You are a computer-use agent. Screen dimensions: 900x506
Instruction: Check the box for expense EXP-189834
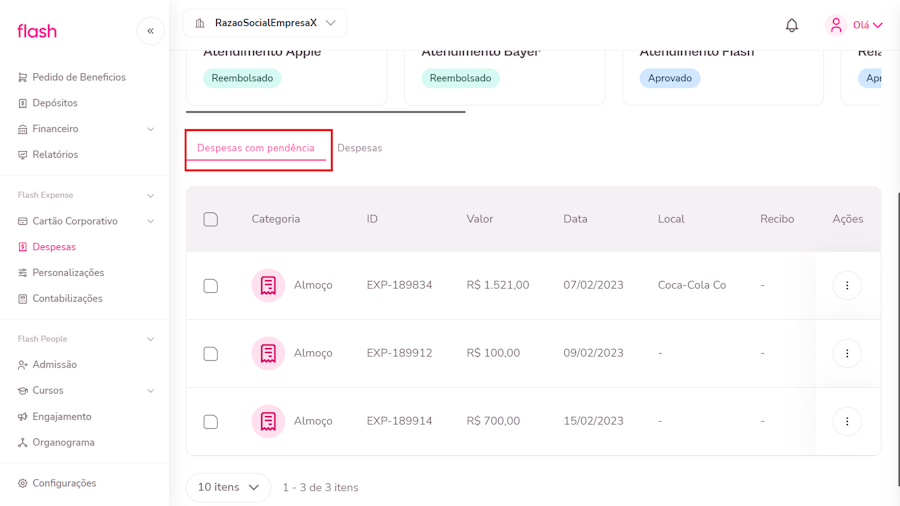(x=211, y=286)
